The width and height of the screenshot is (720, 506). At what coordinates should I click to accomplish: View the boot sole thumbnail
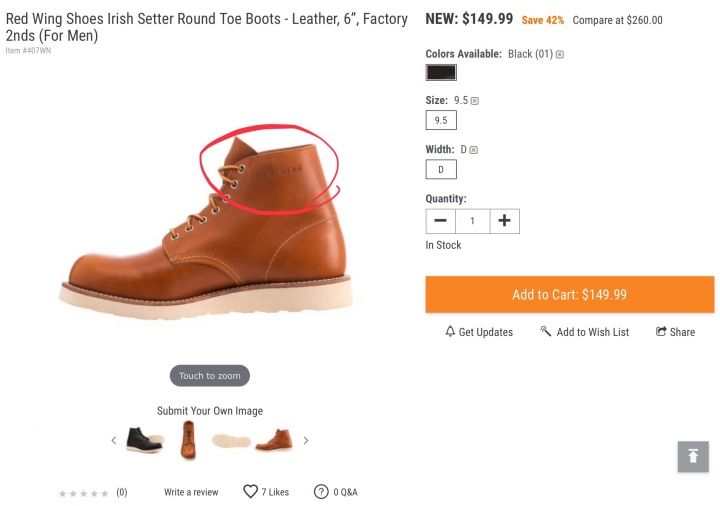(x=231, y=441)
